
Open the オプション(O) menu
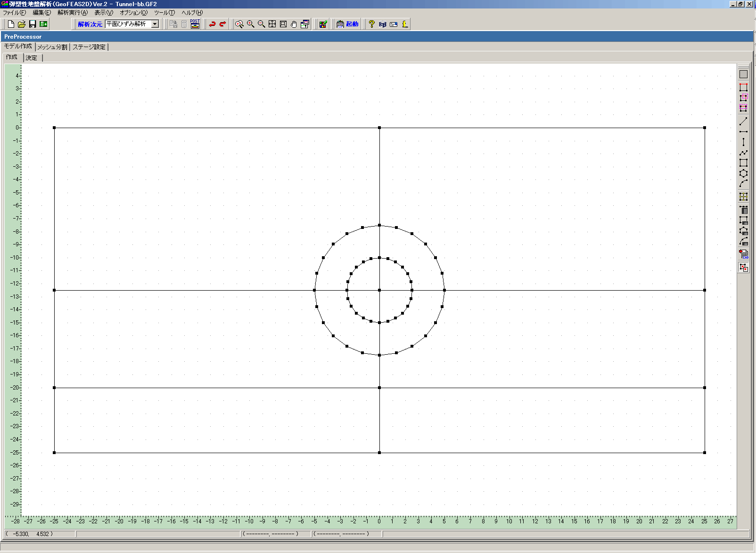tap(133, 13)
